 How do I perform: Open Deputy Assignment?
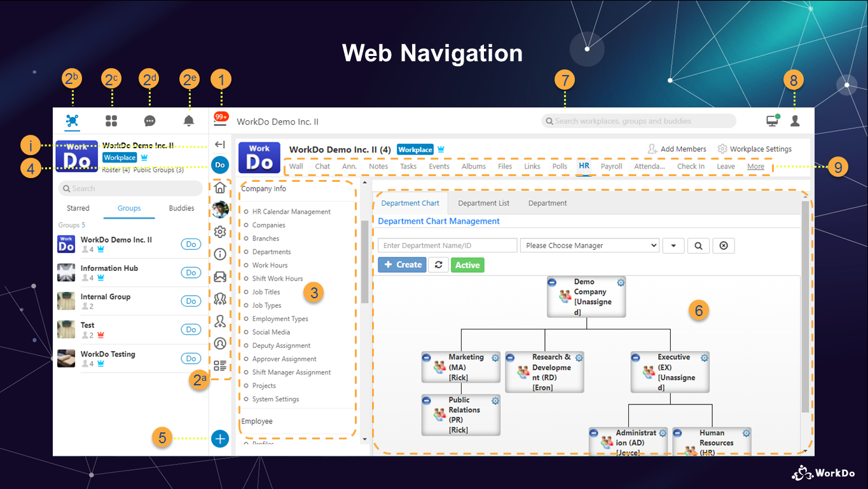pos(281,345)
